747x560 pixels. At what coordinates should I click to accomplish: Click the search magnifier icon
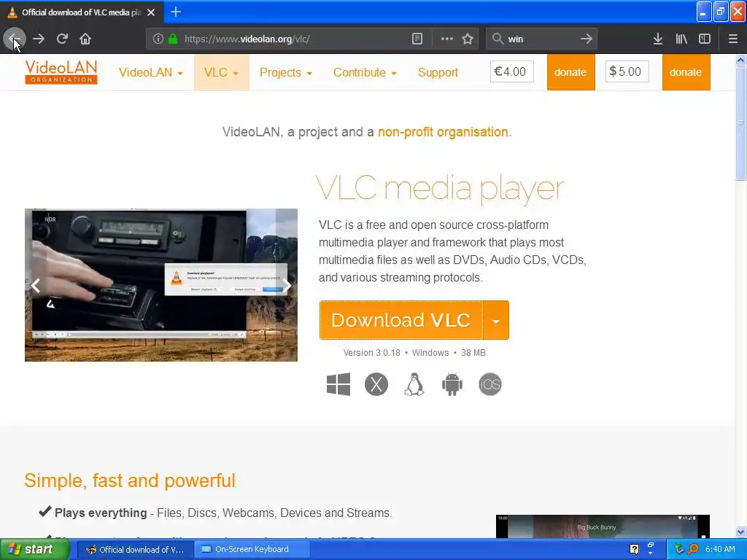pyautogui.click(x=498, y=39)
